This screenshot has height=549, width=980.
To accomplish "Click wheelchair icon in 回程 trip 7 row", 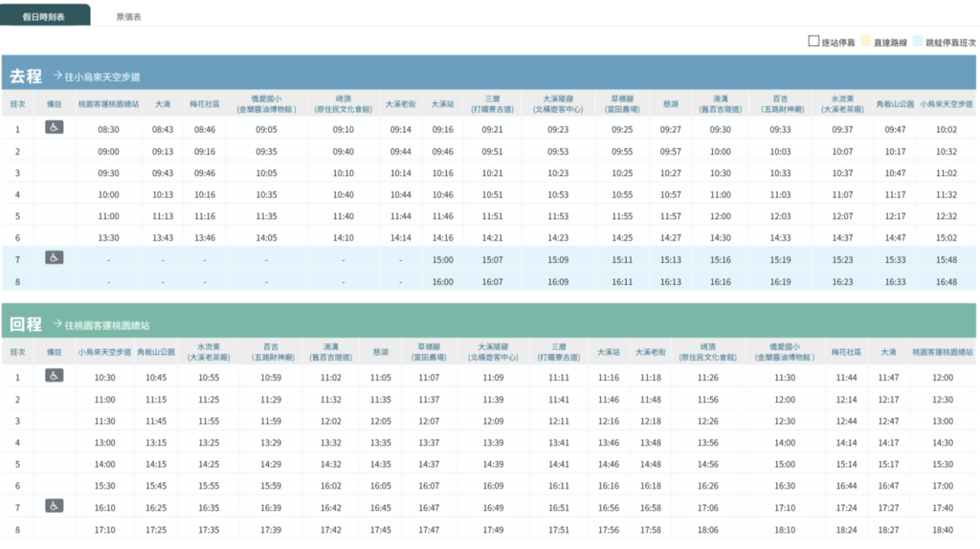I will (x=55, y=506).
